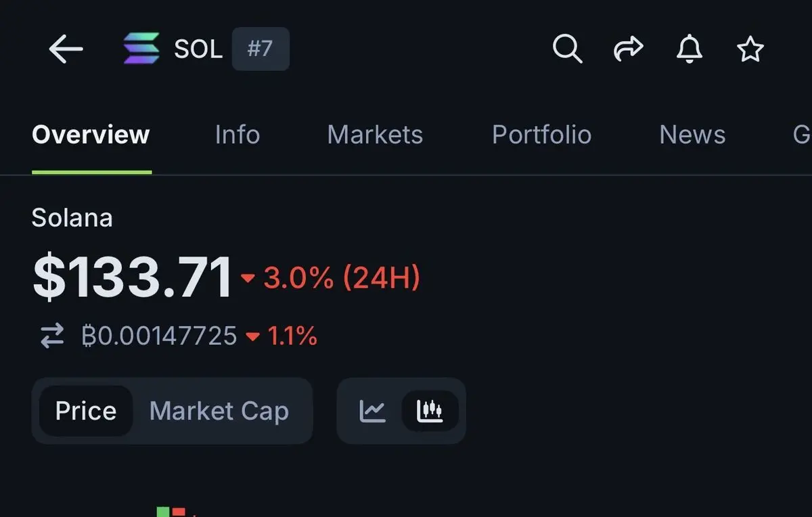Select the Market Cap toggle option
The image size is (812, 517).
[x=219, y=411]
